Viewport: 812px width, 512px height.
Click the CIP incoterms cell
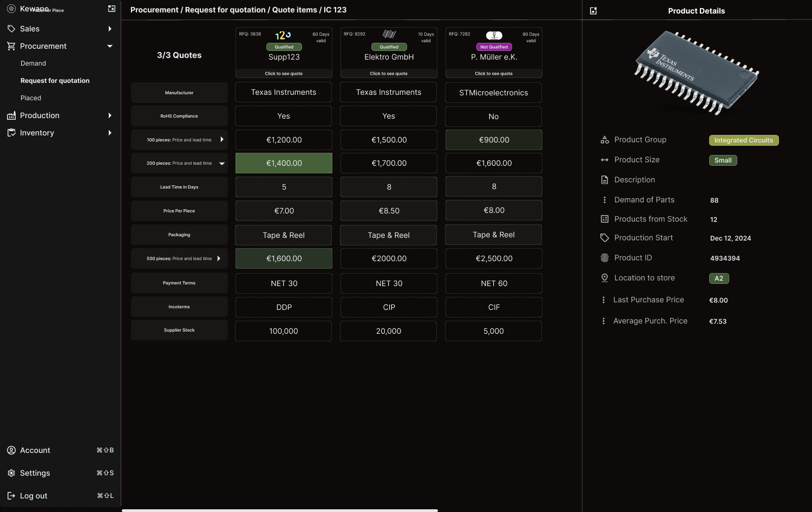[389, 307]
